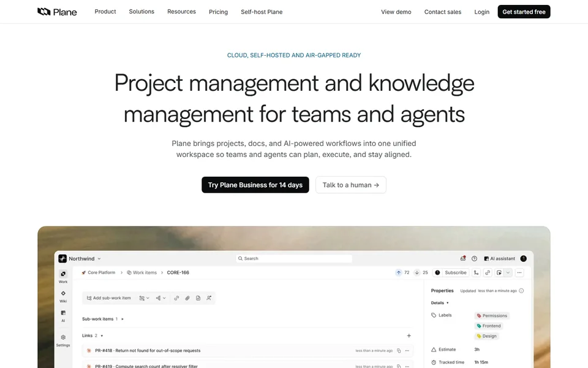588x368 pixels.
Task: Click the Search field in app mockup
Action: (x=294, y=259)
